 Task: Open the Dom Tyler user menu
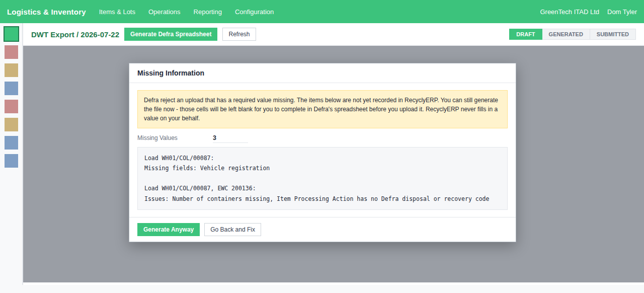[x=622, y=12]
